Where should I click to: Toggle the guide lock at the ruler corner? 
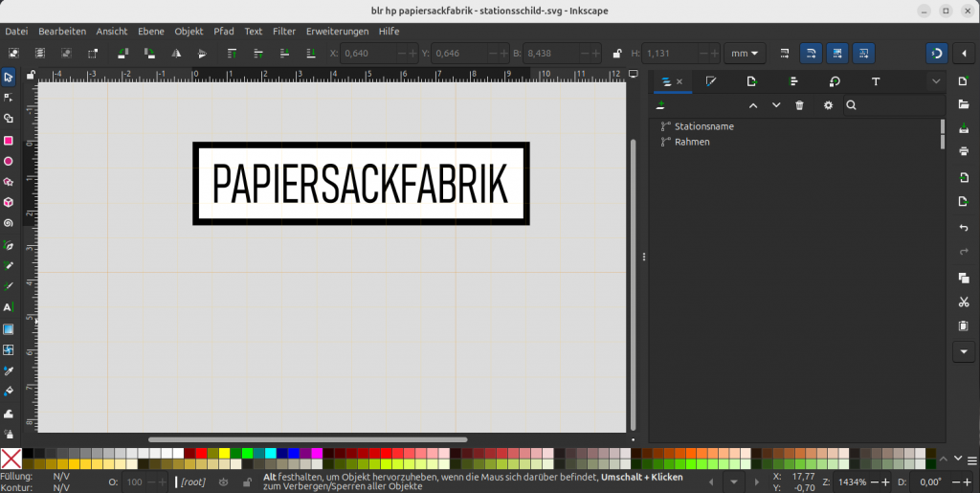tap(31, 74)
